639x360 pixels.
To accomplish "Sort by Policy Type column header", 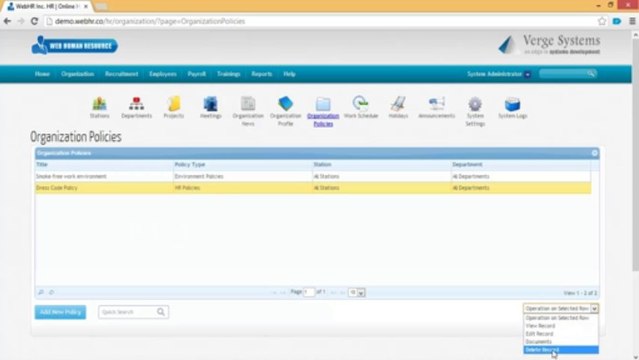I will [242, 164].
